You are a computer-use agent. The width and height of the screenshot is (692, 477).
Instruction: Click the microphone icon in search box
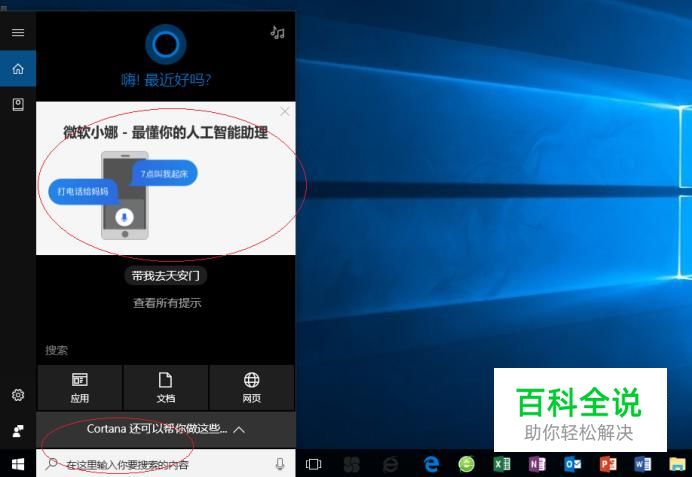pos(280,464)
